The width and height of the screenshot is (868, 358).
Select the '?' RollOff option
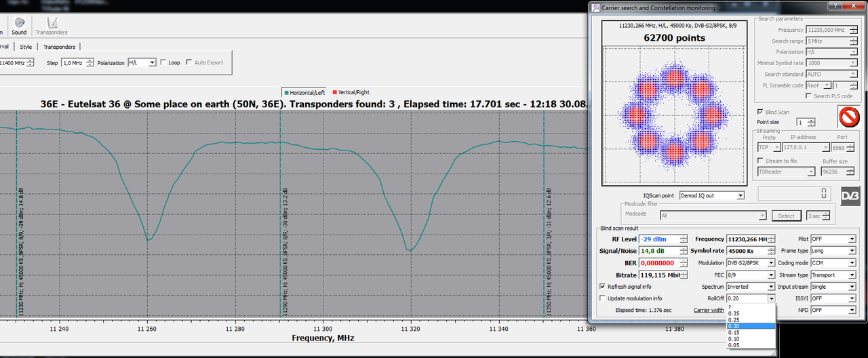pyautogui.click(x=751, y=306)
